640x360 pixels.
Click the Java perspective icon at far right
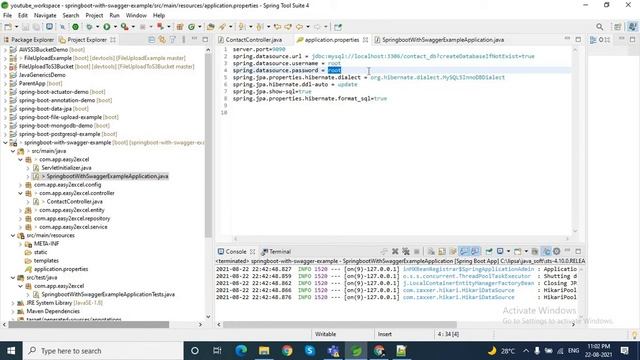[632, 27]
